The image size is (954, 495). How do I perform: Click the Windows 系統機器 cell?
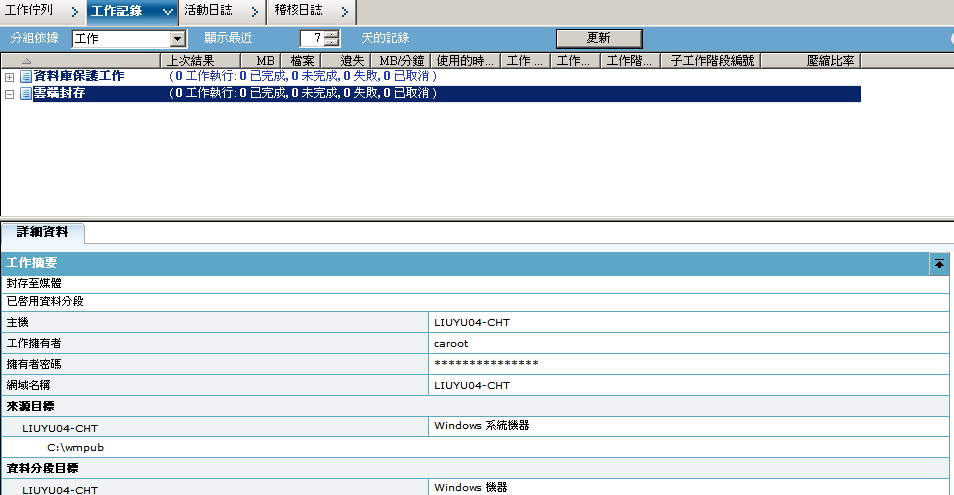tap(689, 426)
